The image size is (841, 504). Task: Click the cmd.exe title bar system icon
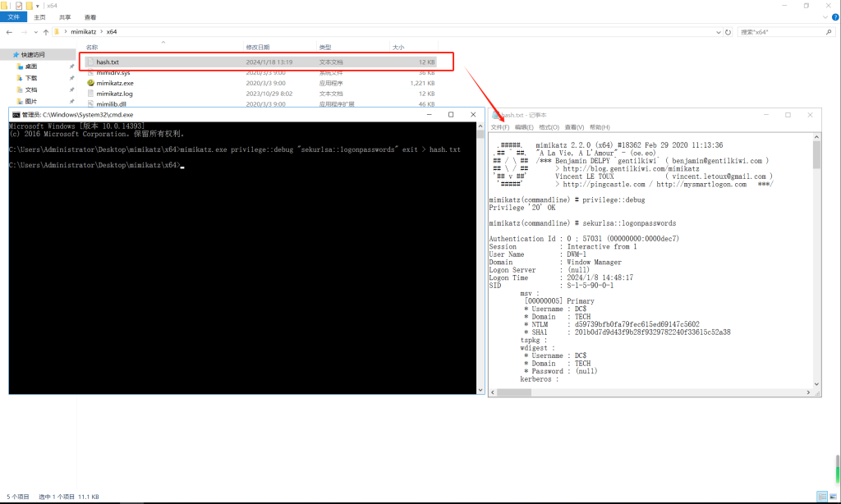tap(16, 115)
